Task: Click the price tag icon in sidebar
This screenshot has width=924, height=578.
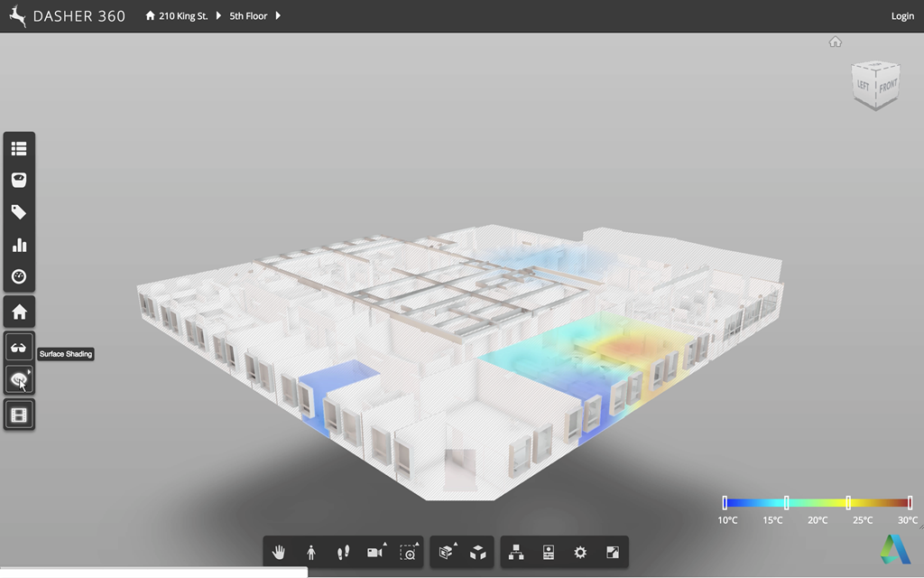Action: (19, 212)
